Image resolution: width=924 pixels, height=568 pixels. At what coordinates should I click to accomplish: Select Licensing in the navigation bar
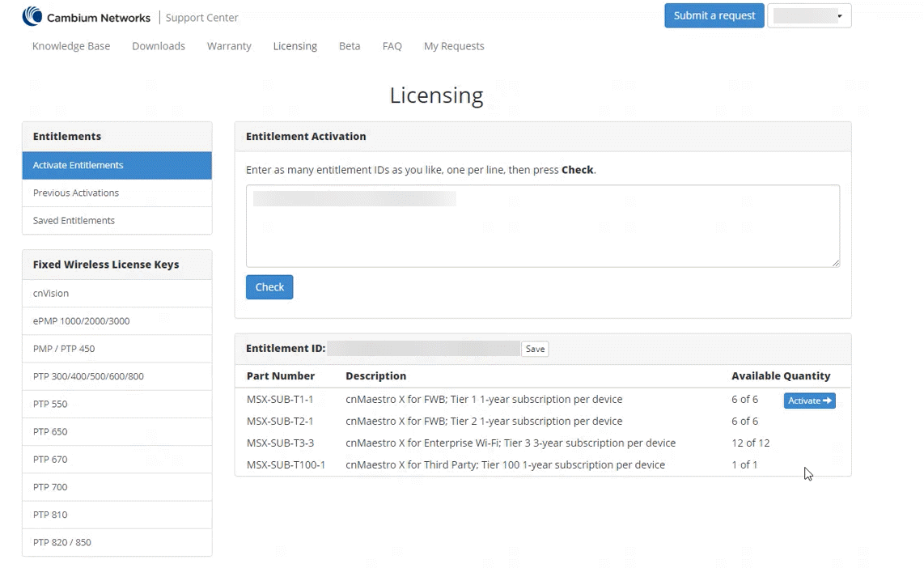point(295,46)
